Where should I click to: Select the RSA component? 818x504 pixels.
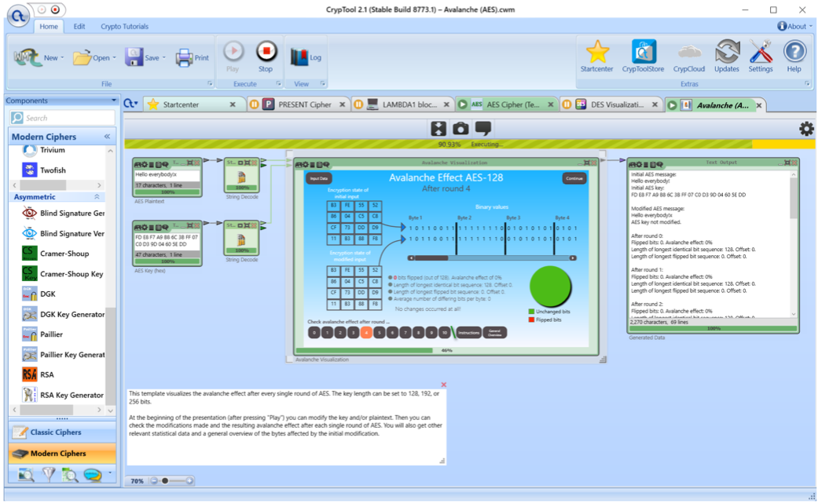pos(38,374)
